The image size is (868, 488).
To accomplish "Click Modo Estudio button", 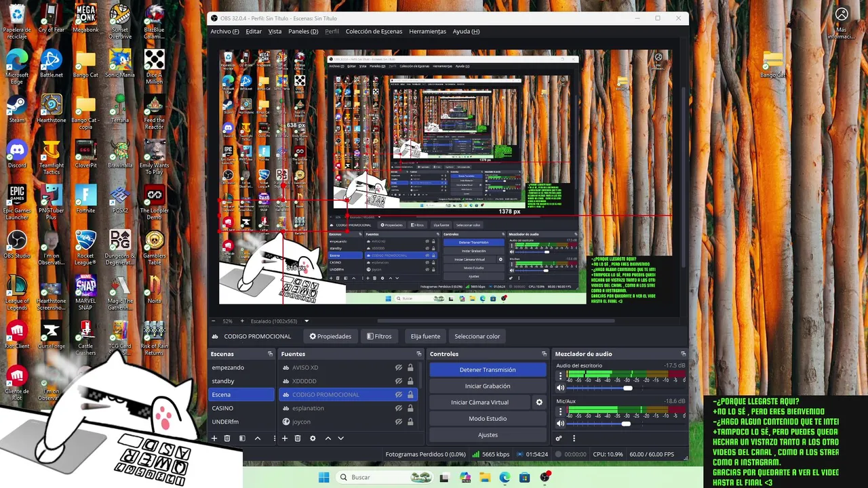I will [488, 418].
